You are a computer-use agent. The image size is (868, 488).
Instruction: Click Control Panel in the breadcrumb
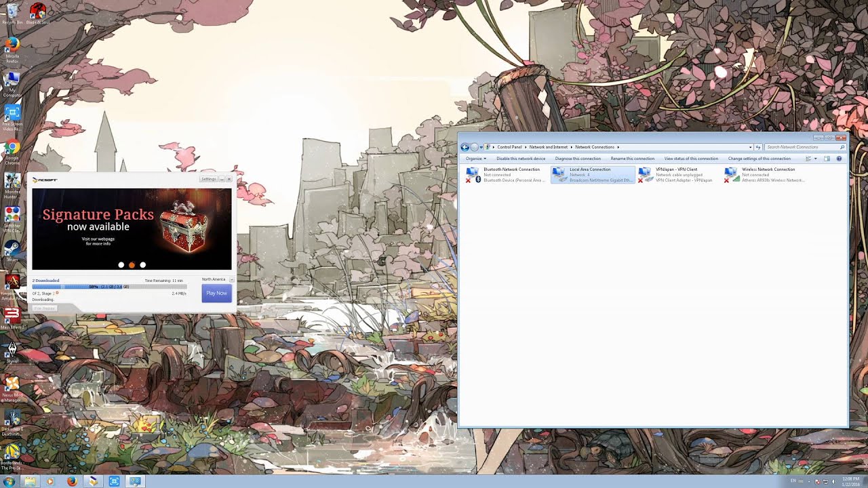(x=510, y=147)
